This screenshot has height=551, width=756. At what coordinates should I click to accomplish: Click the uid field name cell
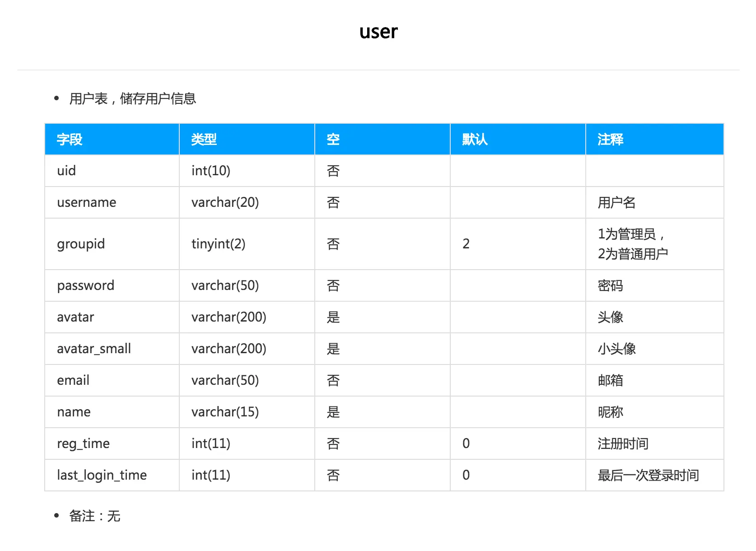point(66,171)
